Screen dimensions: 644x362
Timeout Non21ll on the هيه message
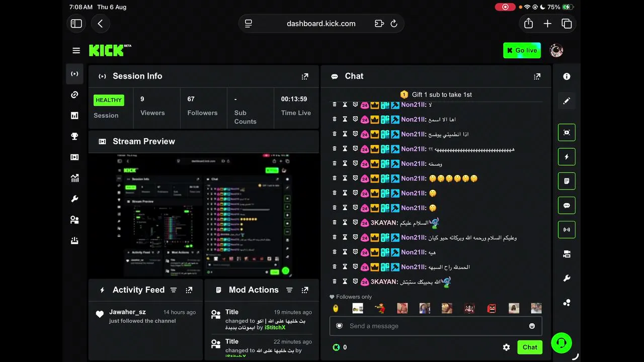tap(345, 252)
